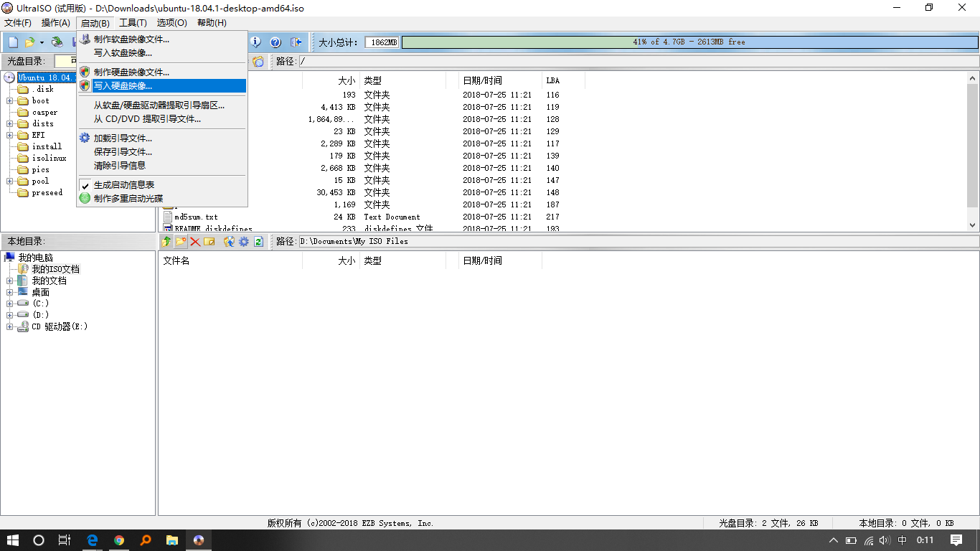Expand 我的文档 in the local tree

click(x=10, y=281)
